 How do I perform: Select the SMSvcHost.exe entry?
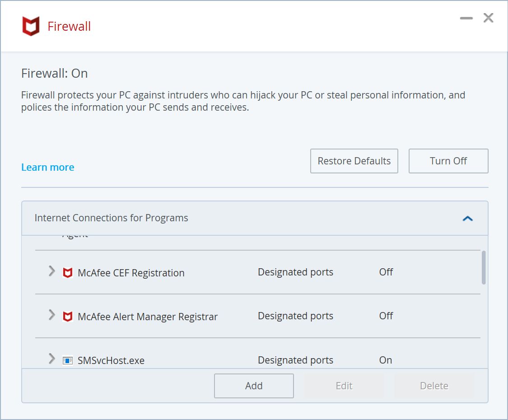click(x=257, y=353)
